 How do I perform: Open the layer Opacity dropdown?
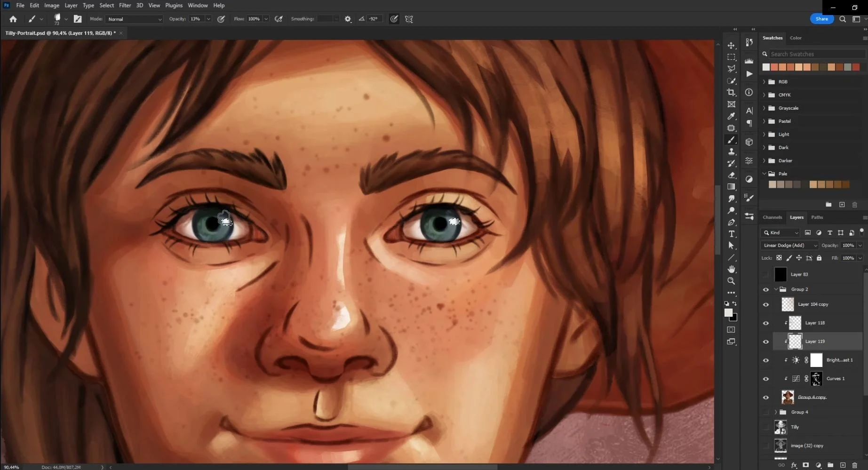click(x=860, y=245)
